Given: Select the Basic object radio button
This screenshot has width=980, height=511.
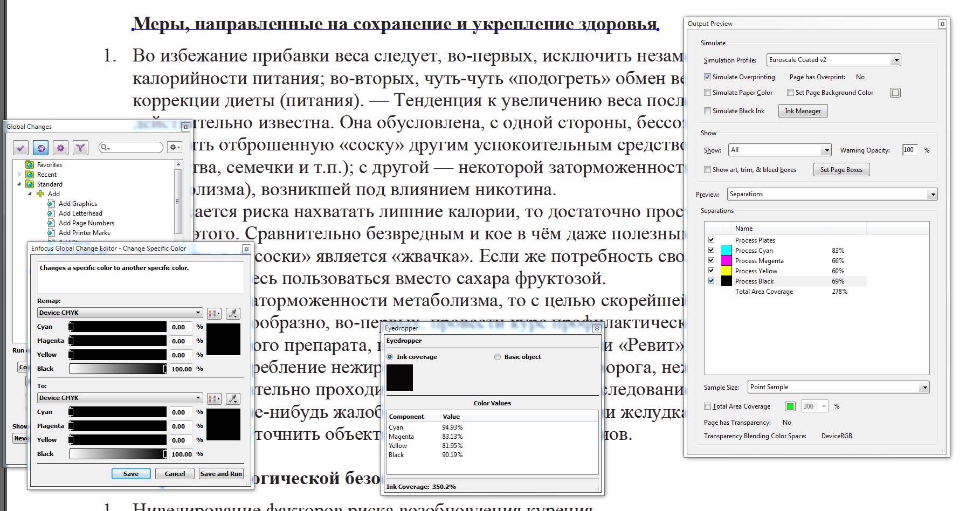Looking at the screenshot, I should pos(498,357).
